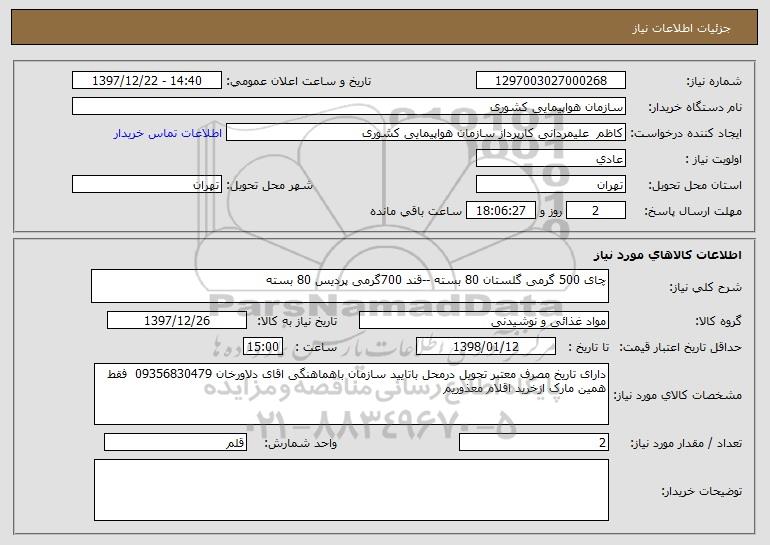Select the header title جزئیات اطلاعات نیاز
This screenshot has width=770, height=545.
point(681,28)
